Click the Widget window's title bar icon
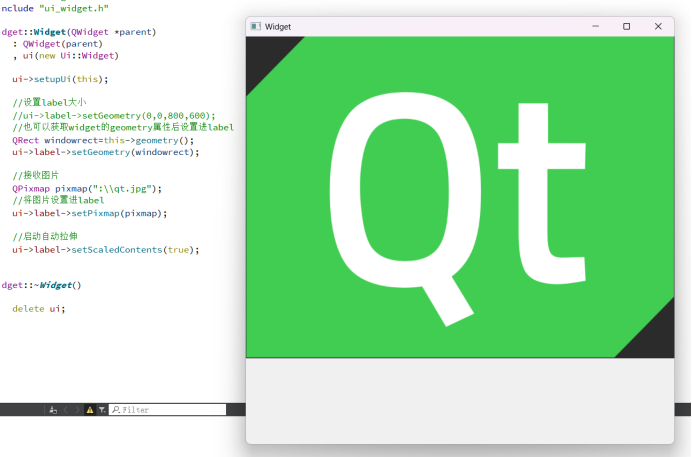Viewport: 692px width, 457px height. [256, 26]
